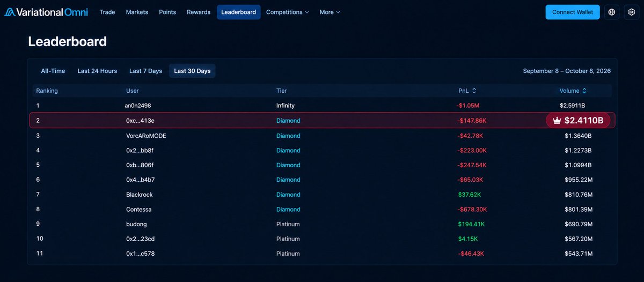644x282 pixels.
Task: Click user Blackrock
Action: coord(140,195)
